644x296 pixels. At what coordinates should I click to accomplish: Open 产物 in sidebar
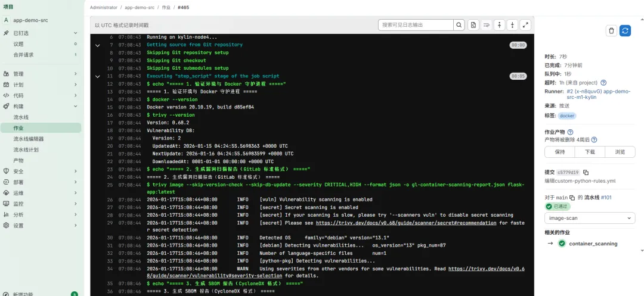coord(18,161)
